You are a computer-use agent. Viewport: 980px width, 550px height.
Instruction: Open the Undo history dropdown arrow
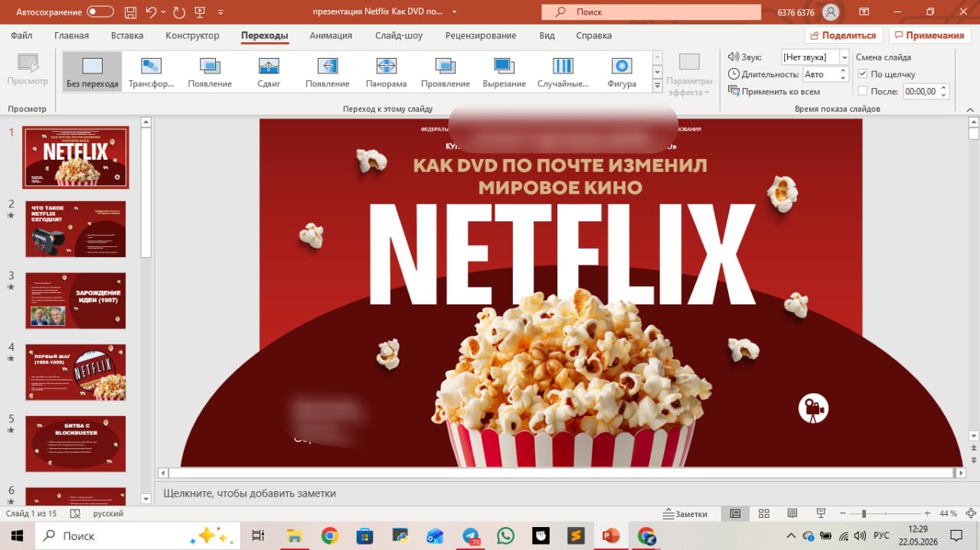pos(165,12)
